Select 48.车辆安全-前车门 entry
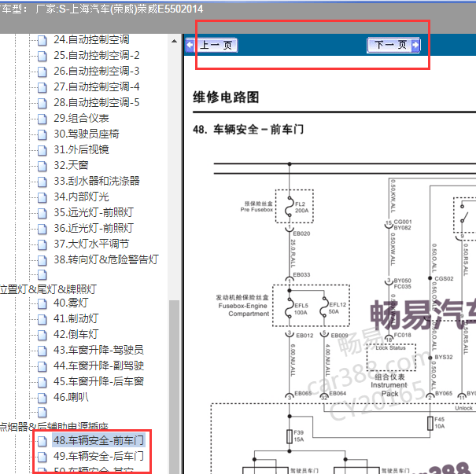476x474 pixels. [x=98, y=441]
